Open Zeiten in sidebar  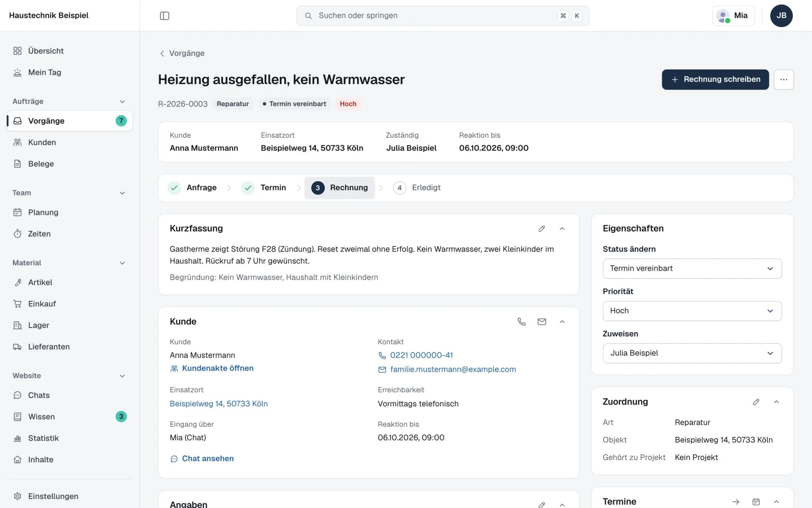tap(69, 234)
